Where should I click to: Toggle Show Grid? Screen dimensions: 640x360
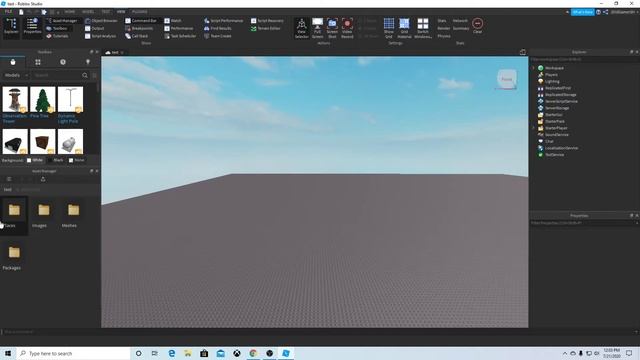[389, 28]
